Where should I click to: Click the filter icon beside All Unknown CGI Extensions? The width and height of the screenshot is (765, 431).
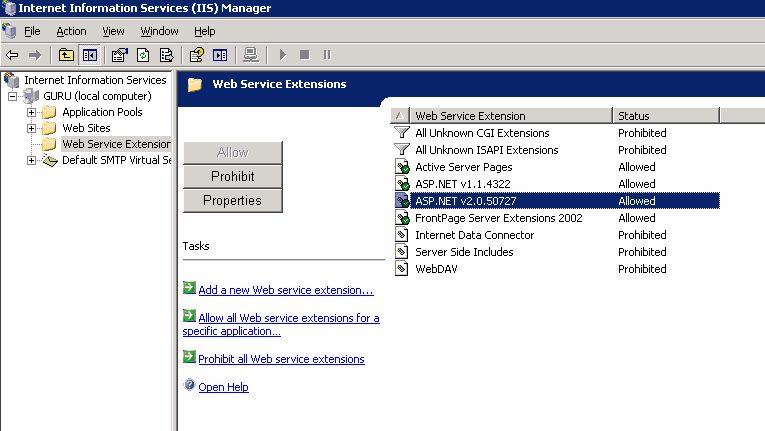(402, 132)
